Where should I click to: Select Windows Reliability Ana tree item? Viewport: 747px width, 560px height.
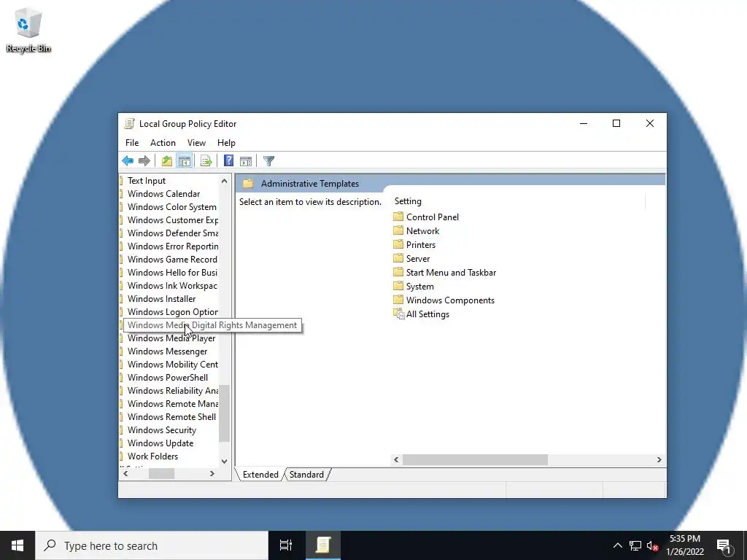click(172, 391)
